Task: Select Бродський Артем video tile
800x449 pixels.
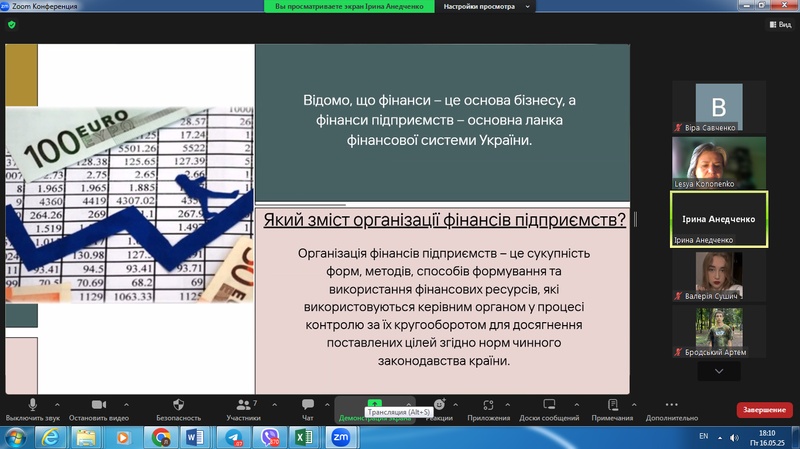Action: click(x=719, y=332)
